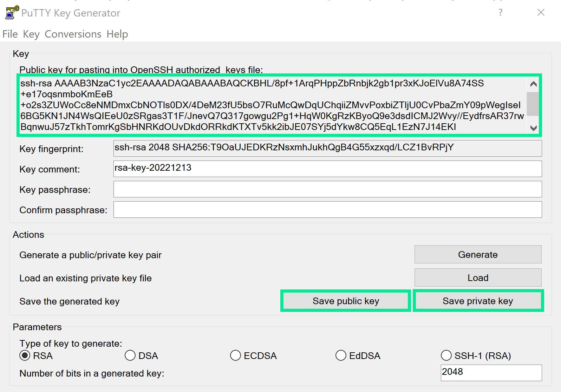Click the 'PuTTY Key Generator' title text
The height and width of the screenshot is (392, 561).
(71, 13)
